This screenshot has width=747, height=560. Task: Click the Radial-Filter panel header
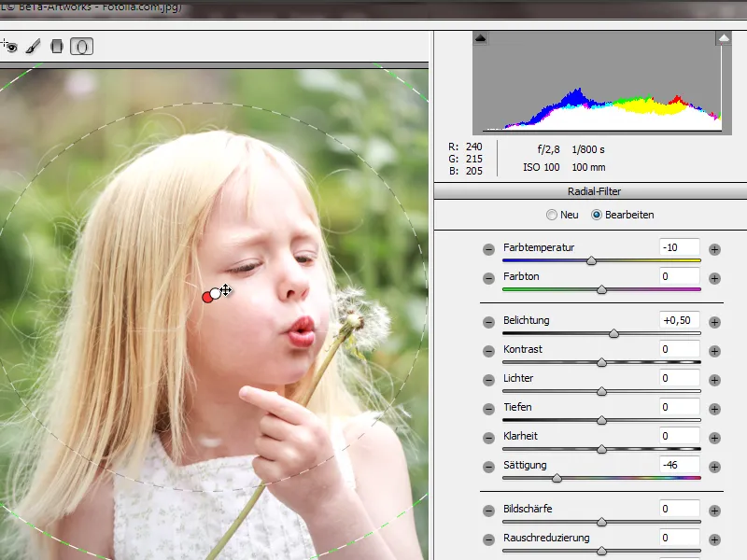tap(591, 191)
